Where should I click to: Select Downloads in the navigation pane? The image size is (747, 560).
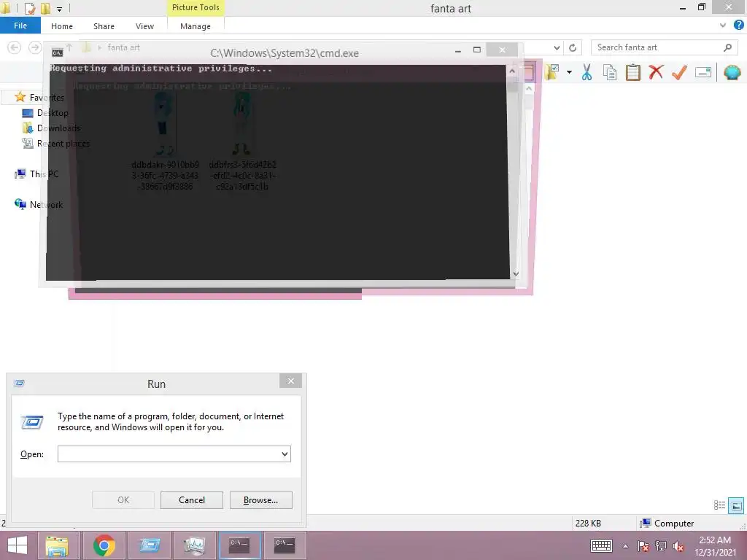pos(58,128)
